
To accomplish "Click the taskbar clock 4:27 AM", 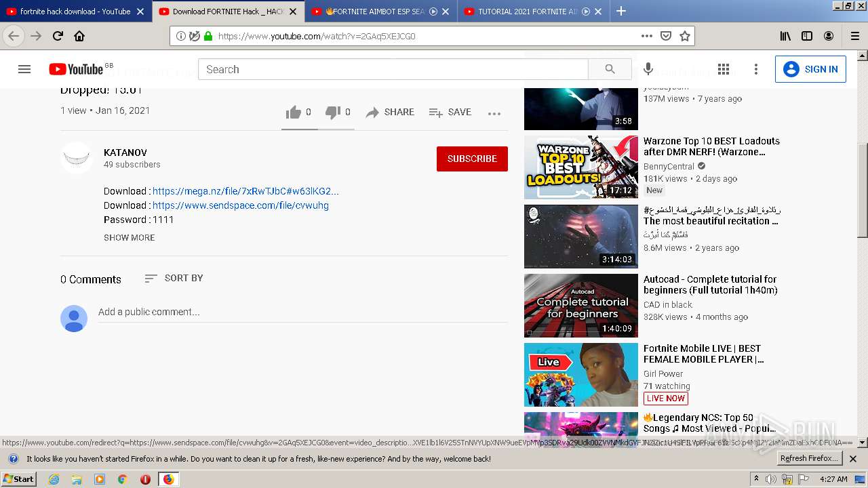I will (x=833, y=479).
